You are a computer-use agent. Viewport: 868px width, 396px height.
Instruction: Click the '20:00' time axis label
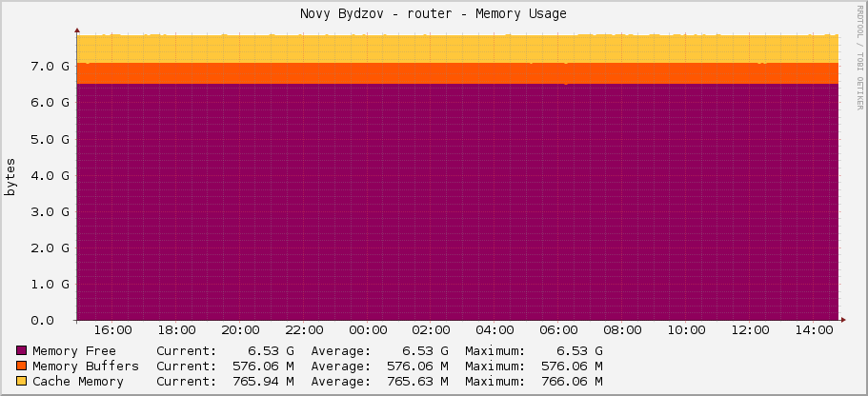[x=240, y=330]
